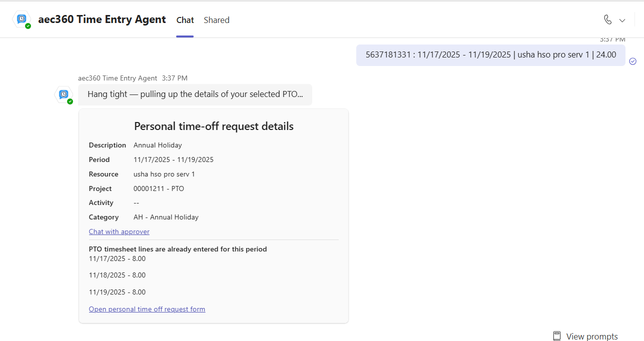
Task: Click the agent avatar beside the message
Action: coord(64,94)
